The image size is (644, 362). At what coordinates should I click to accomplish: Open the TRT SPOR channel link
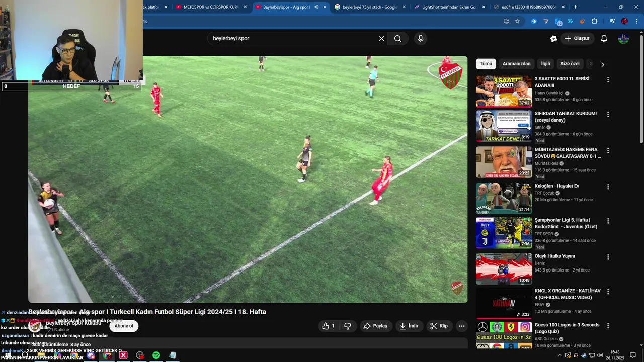point(544,234)
